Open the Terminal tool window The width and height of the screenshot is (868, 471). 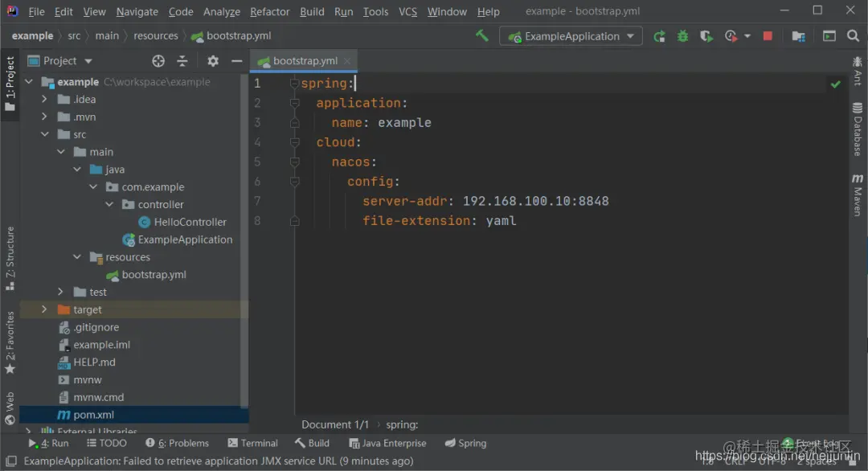coord(253,444)
